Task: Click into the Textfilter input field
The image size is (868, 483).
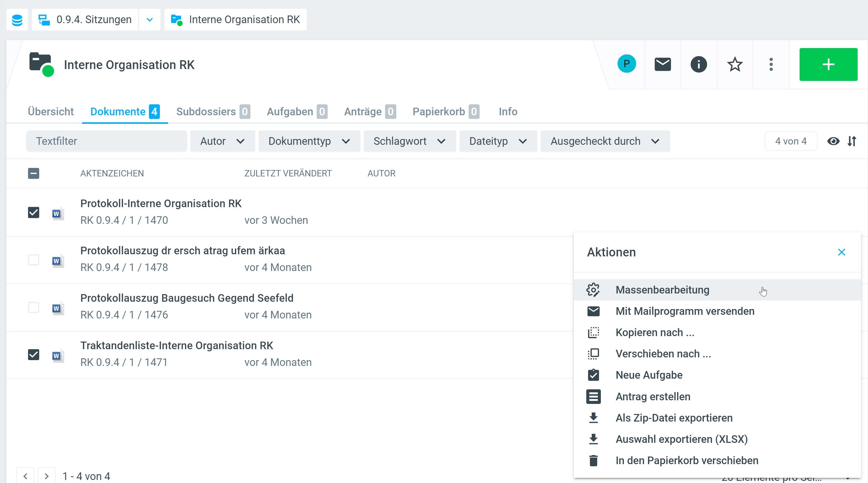Action: (x=106, y=141)
